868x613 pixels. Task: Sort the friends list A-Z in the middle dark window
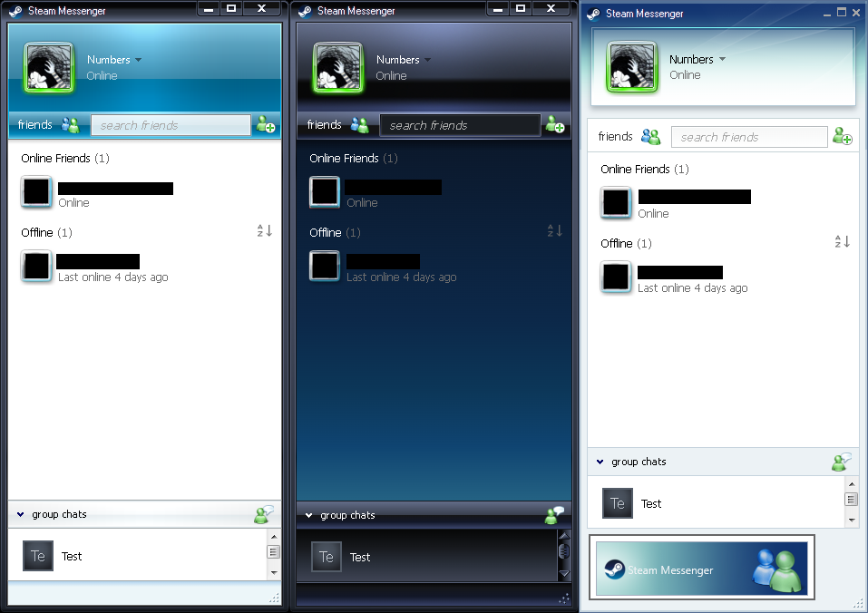pyautogui.click(x=555, y=230)
